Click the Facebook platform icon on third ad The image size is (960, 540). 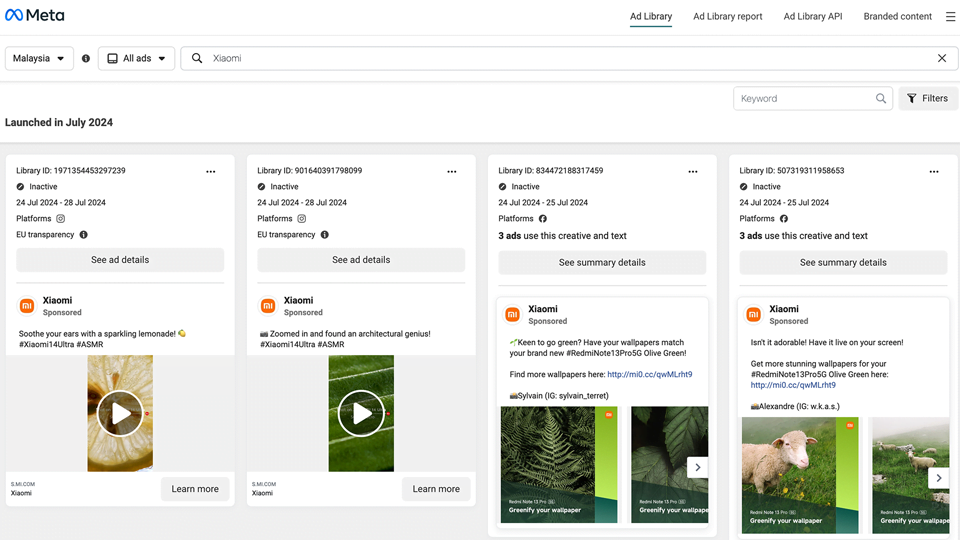[x=542, y=219]
